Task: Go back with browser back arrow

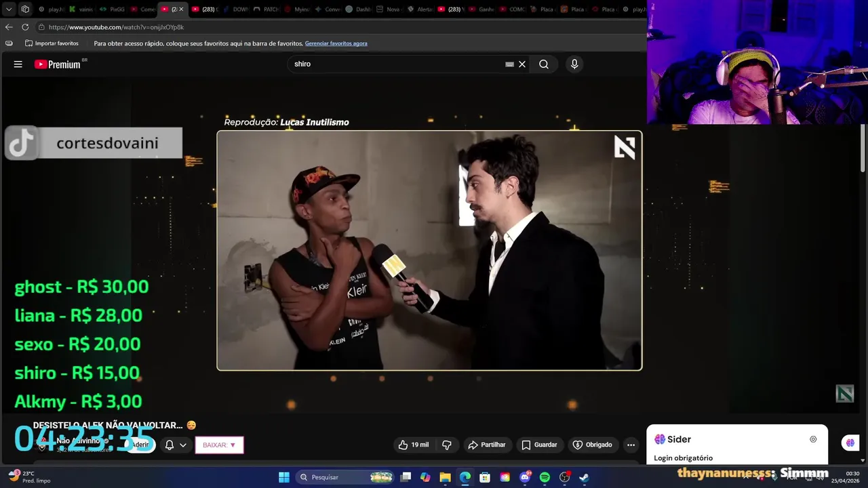Action: (9, 27)
